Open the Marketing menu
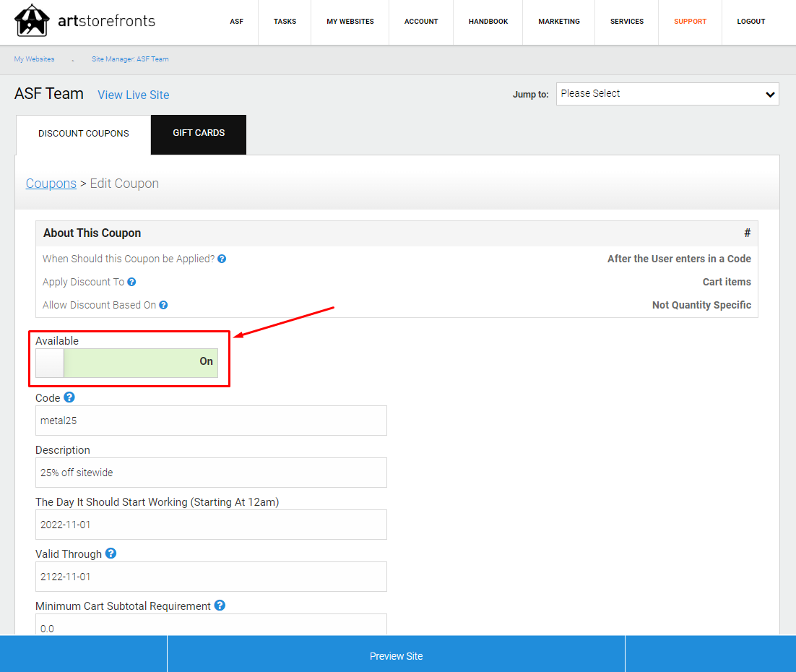Image resolution: width=796 pixels, height=672 pixels. coord(559,22)
